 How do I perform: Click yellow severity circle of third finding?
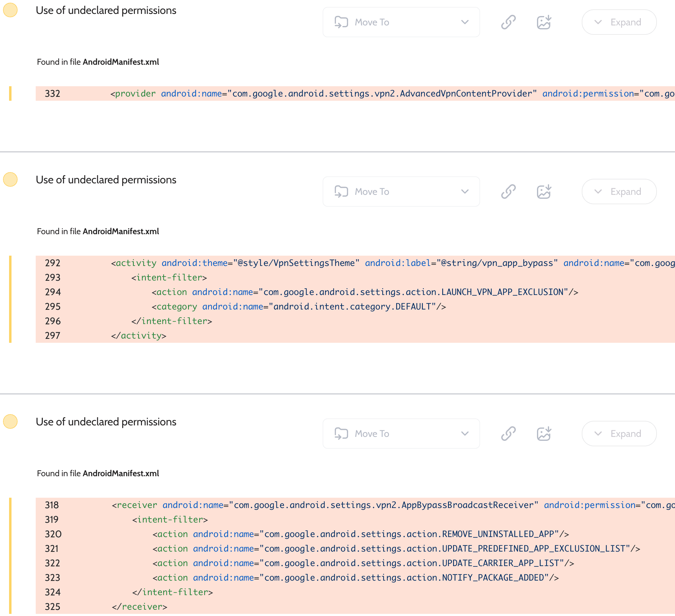[10, 421]
